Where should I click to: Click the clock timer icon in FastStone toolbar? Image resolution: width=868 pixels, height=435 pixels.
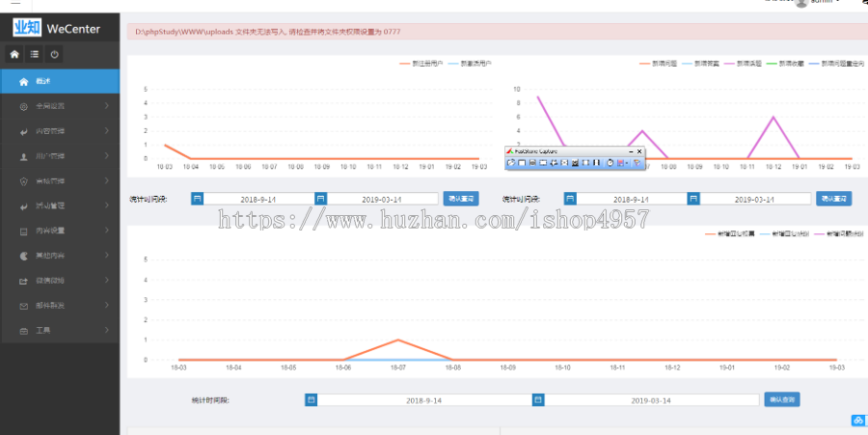pyautogui.click(x=610, y=163)
